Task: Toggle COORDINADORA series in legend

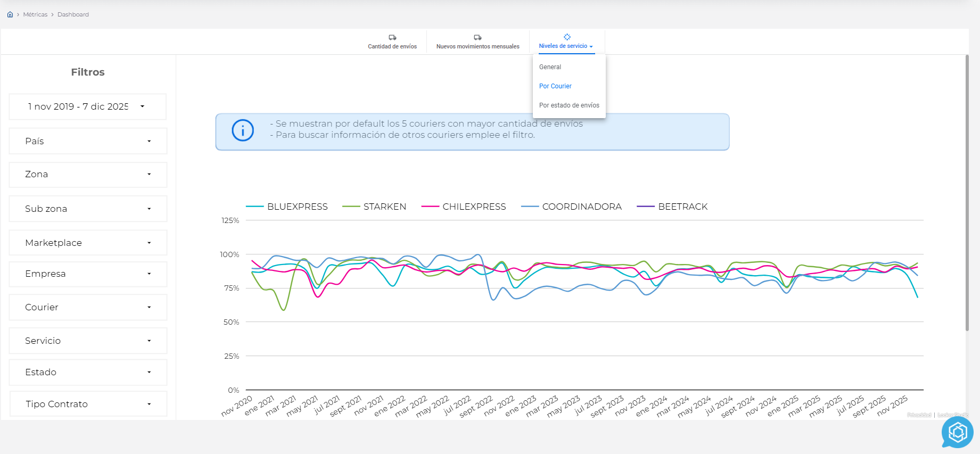Action: tap(571, 207)
